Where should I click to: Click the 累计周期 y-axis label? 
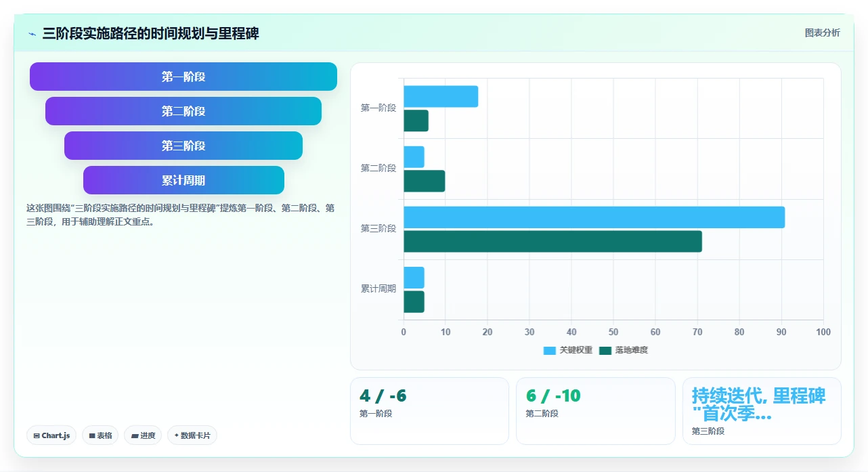[378, 288]
